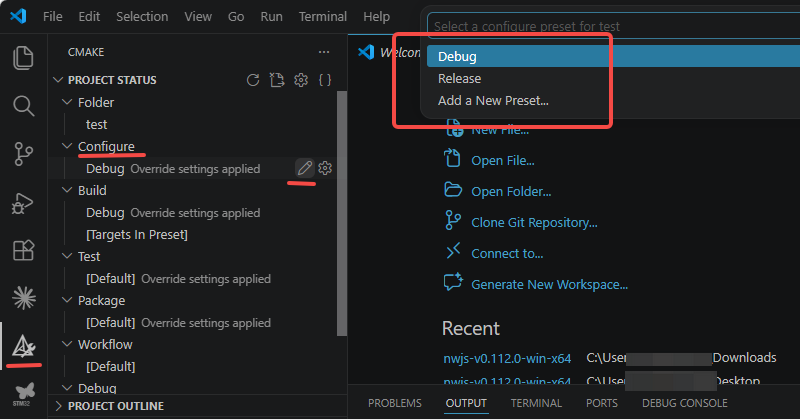800x420 pixels.
Task: Switch to the TERMINAL panel tab
Action: coord(536,403)
